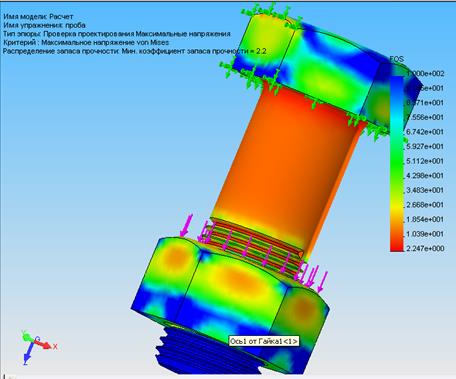Click minimum legend value 2.247e+000

tap(425, 248)
